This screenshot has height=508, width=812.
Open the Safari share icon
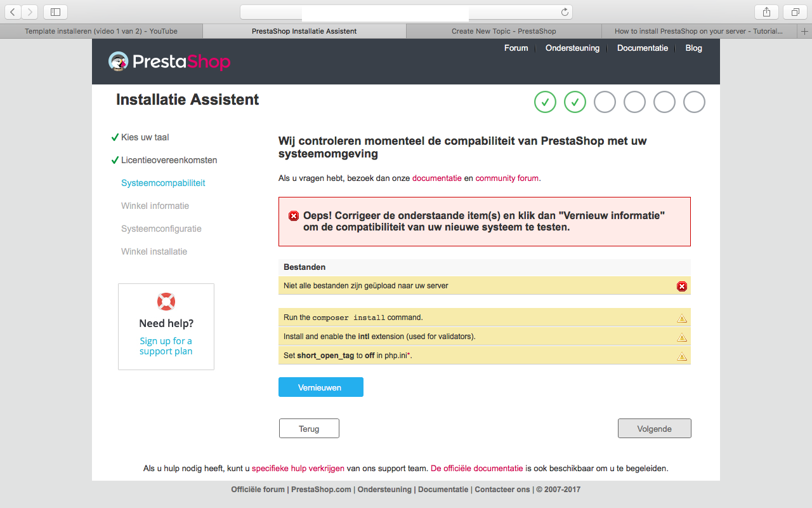pos(766,12)
